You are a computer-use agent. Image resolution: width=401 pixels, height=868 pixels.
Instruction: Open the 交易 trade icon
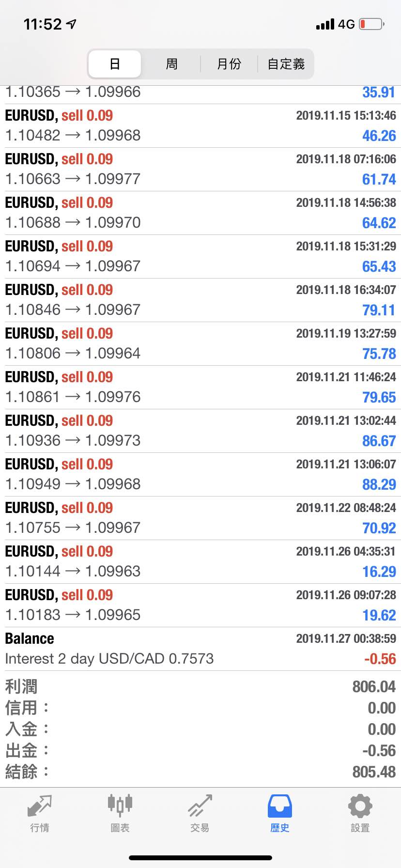pos(200,806)
